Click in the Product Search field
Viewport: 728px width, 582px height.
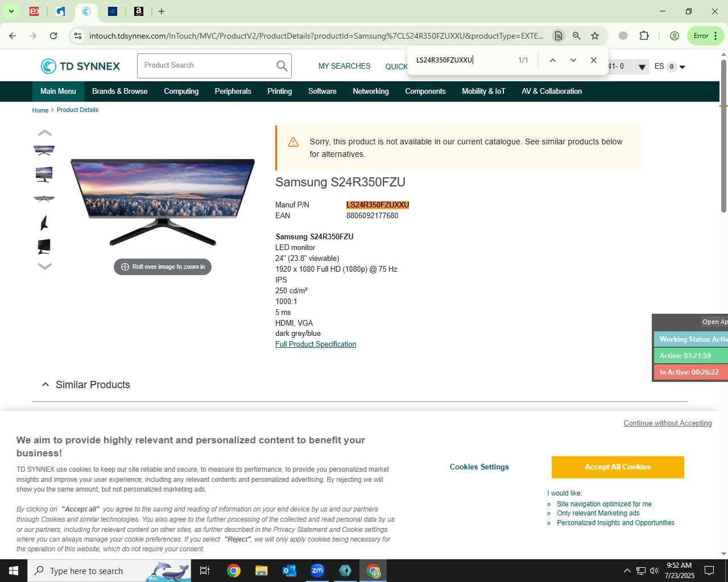coord(206,66)
